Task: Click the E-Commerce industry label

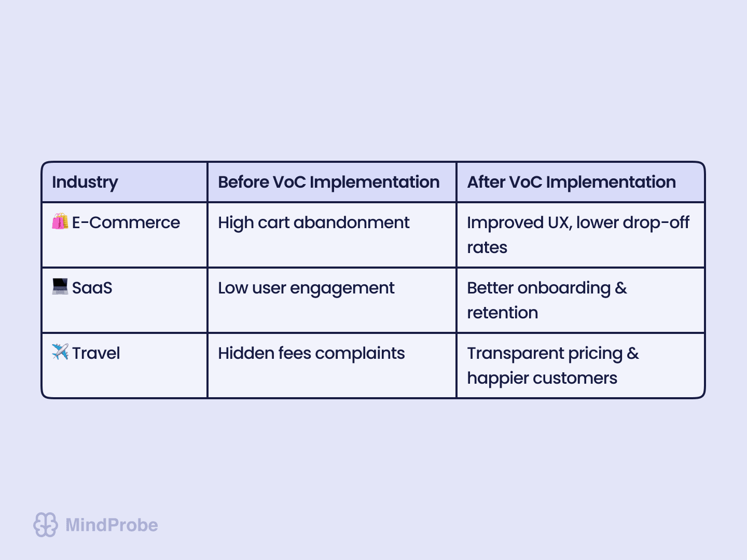Action: (126, 223)
